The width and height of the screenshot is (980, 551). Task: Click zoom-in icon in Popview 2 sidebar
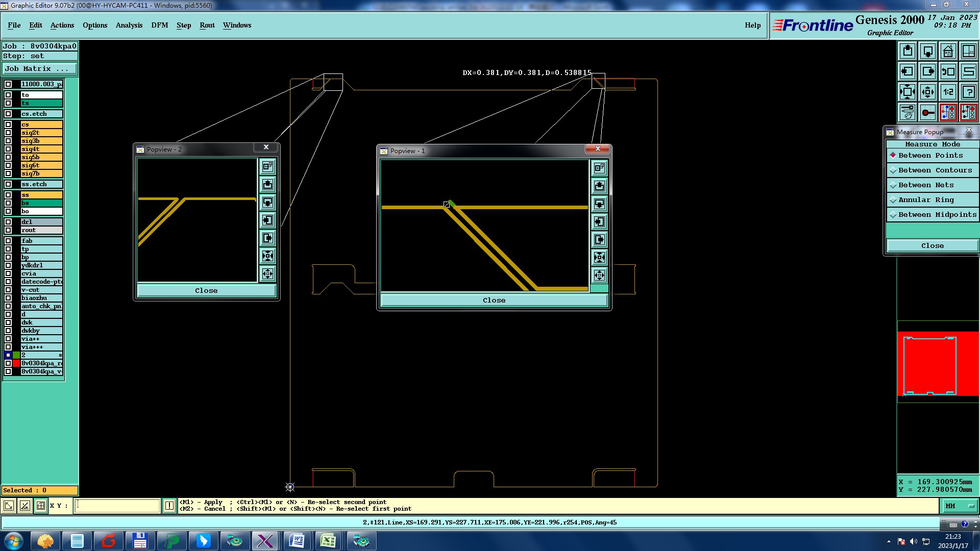[267, 256]
